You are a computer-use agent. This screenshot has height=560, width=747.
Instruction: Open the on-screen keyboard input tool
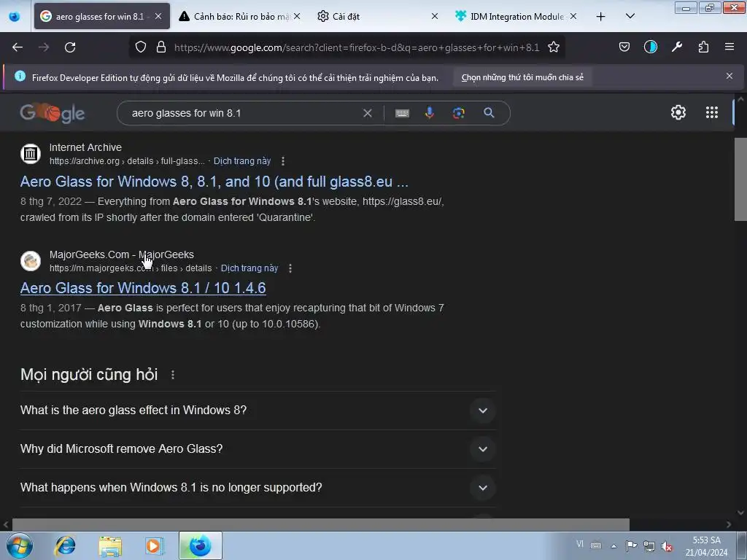(402, 113)
